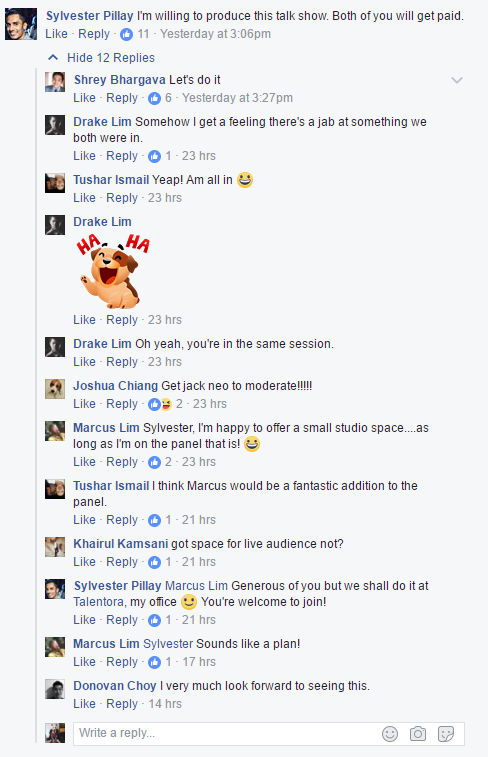Open Khairul Kamsani's avatar thumbnail
Image resolution: width=488 pixels, height=757 pixels.
pyautogui.click(x=55, y=547)
